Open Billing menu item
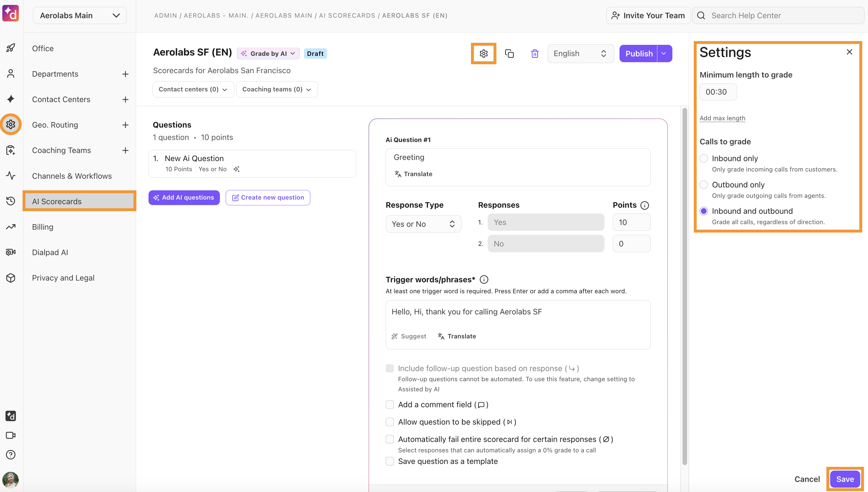 click(42, 227)
